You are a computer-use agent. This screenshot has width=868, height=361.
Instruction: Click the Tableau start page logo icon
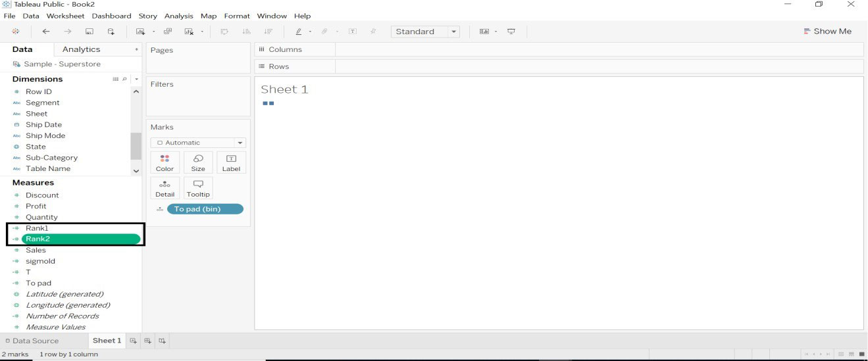[16, 32]
